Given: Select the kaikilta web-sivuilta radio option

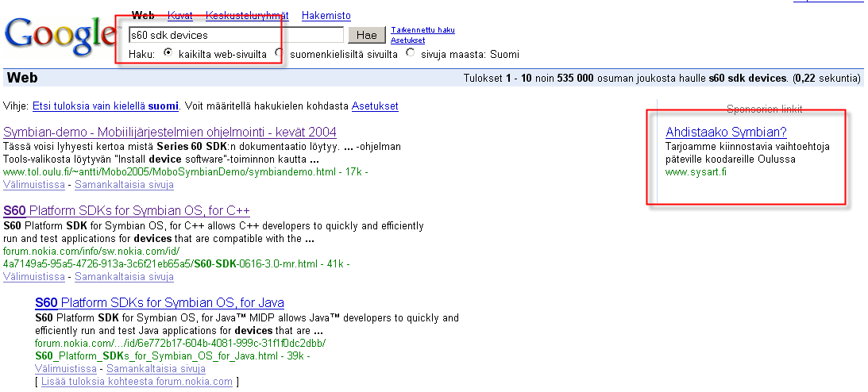Looking at the screenshot, I should pyautogui.click(x=168, y=53).
